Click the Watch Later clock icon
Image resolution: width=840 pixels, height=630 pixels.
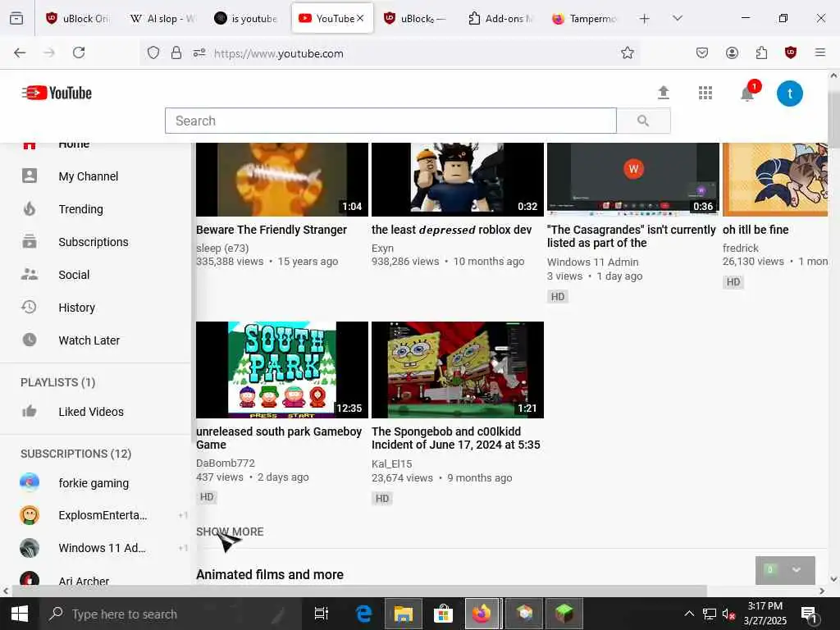(x=30, y=340)
